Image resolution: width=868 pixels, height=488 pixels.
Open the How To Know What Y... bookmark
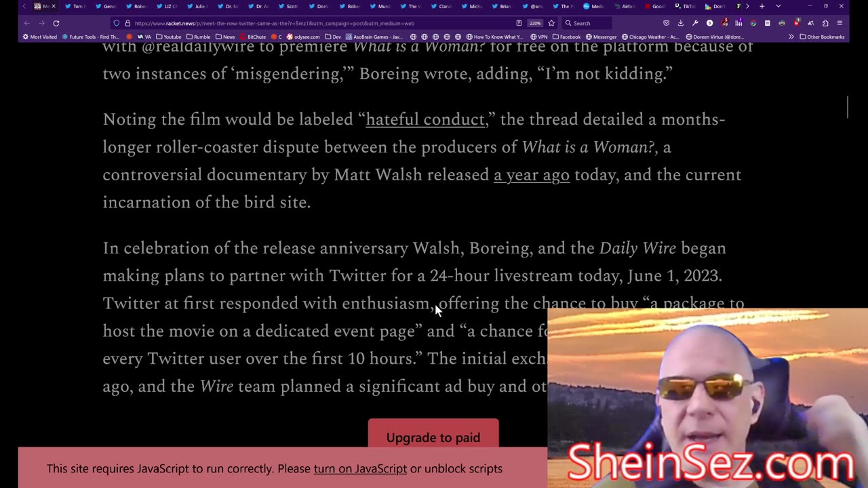coord(494,37)
